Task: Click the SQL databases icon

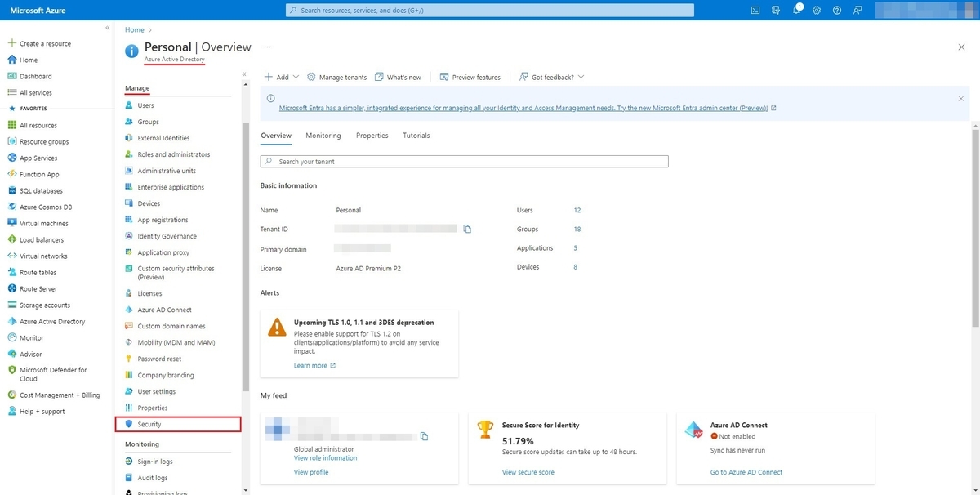Action: [12, 190]
